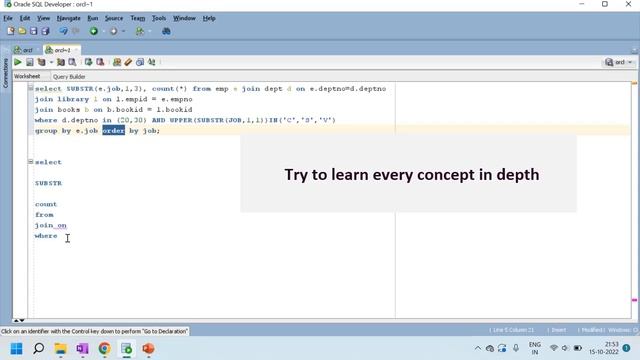Open File Explorer from the taskbar
Viewport: 640px width, 360px height.
coord(60,349)
